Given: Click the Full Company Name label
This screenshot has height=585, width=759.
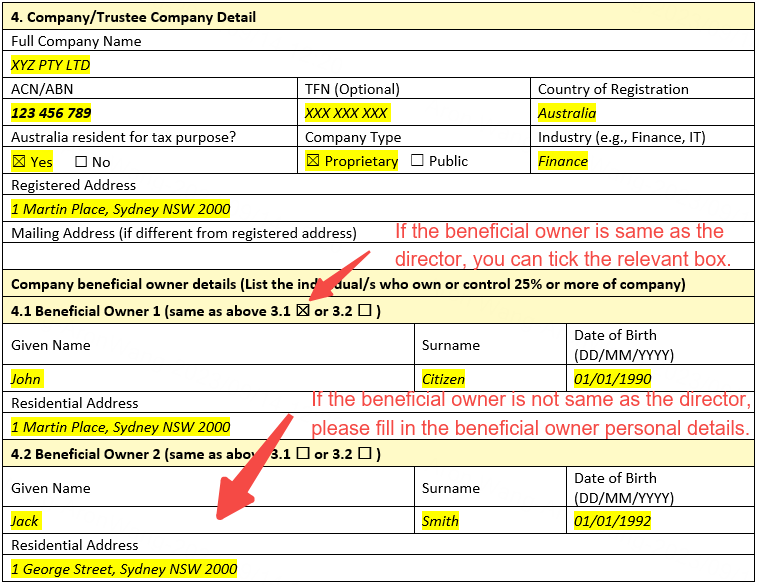Looking at the screenshot, I should (x=76, y=41).
